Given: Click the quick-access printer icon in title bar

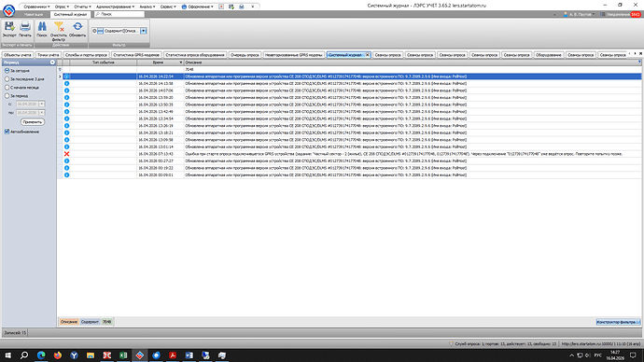Looking at the screenshot, I should coord(242,7).
